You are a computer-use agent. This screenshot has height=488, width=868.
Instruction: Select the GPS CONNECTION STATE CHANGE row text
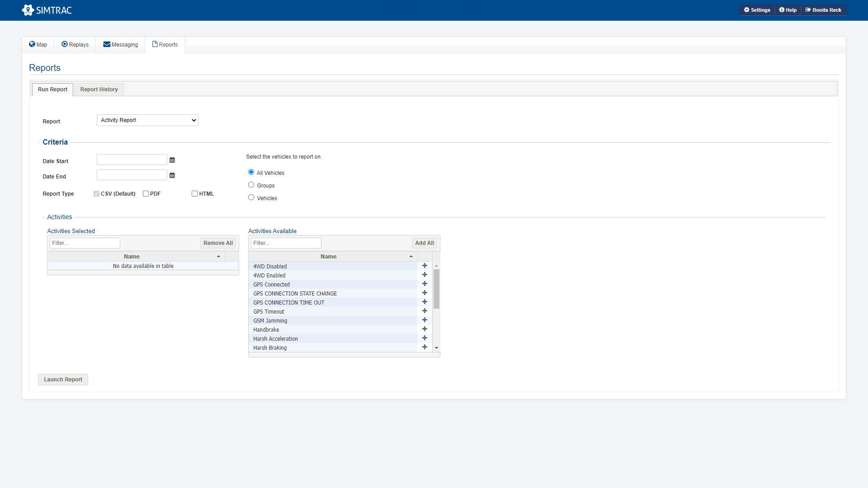(x=295, y=294)
